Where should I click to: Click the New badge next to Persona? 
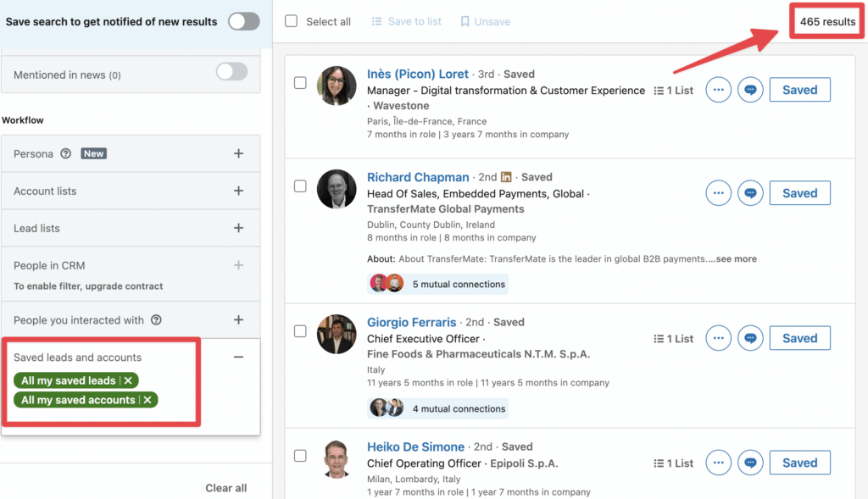[93, 153]
